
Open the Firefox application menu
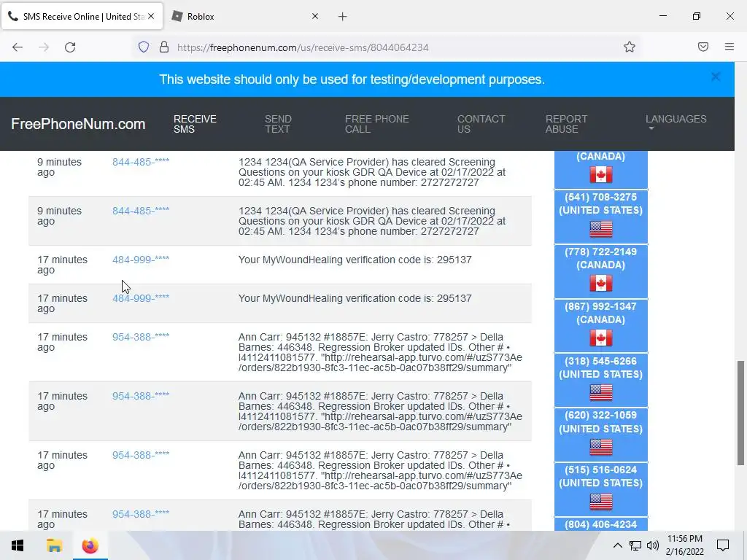pyautogui.click(x=729, y=47)
